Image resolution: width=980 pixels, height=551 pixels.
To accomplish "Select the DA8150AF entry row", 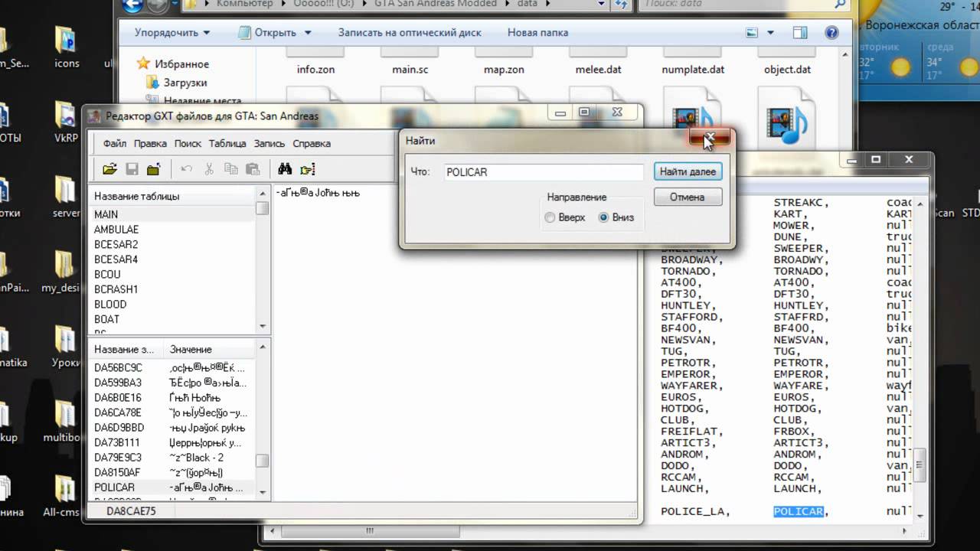I will pos(172,472).
